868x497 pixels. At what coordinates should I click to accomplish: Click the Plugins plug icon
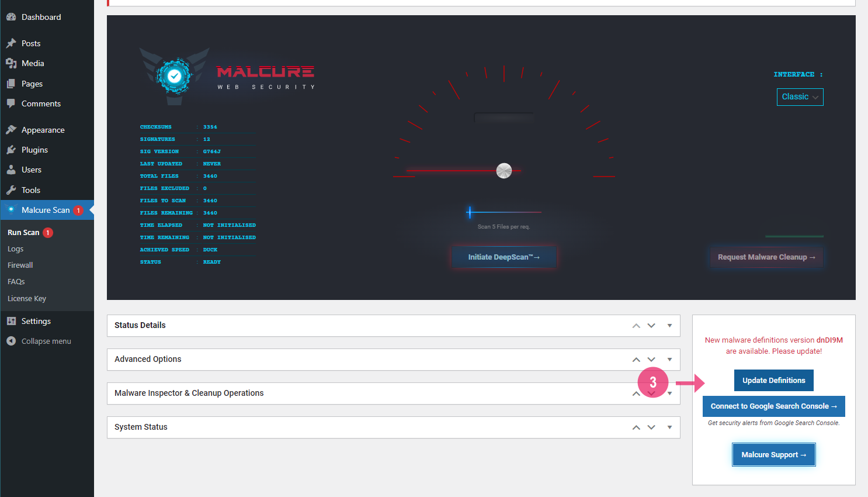(11, 150)
